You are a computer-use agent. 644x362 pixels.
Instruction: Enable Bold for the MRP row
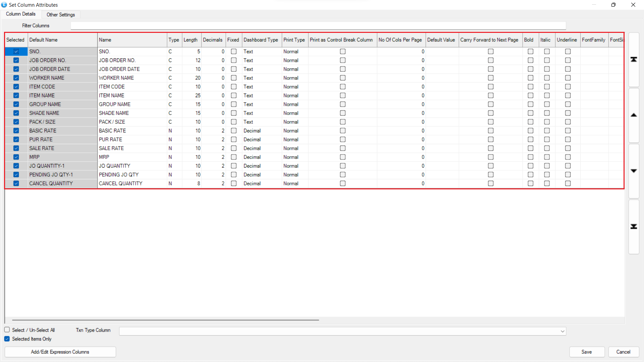(530, 157)
